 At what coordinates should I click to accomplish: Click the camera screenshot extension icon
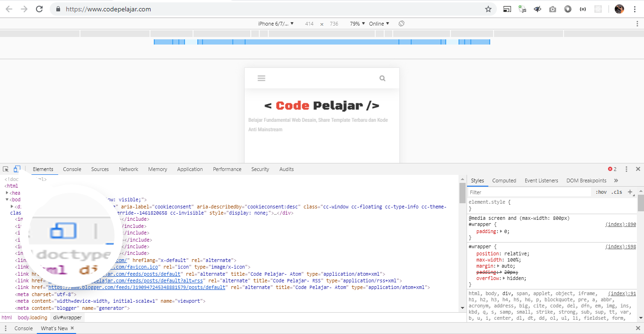(552, 9)
